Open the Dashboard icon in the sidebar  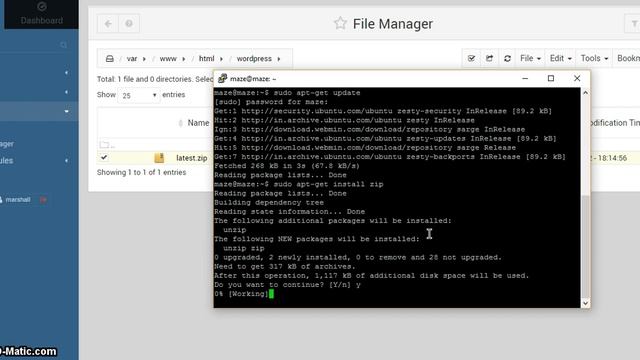42,7
